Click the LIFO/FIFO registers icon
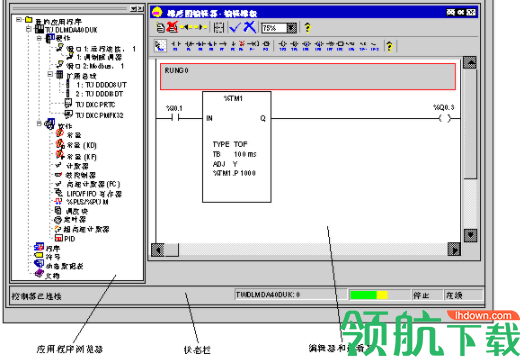Viewport: 520px width, 363px height. 59,193
